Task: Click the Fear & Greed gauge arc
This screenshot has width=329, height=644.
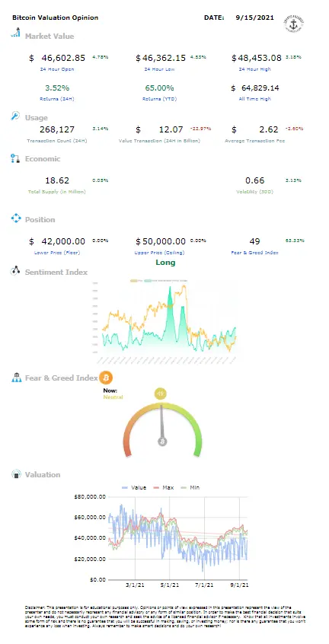Action: tap(163, 429)
